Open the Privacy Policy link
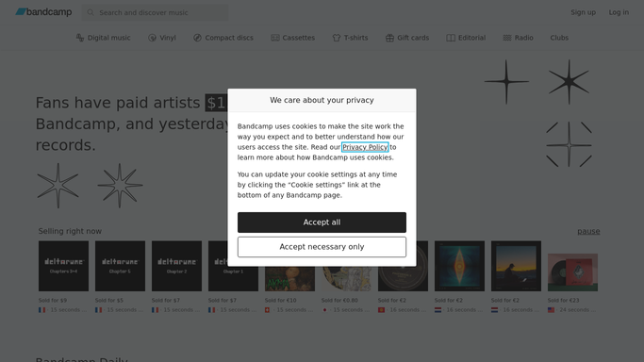 pyautogui.click(x=365, y=147)
